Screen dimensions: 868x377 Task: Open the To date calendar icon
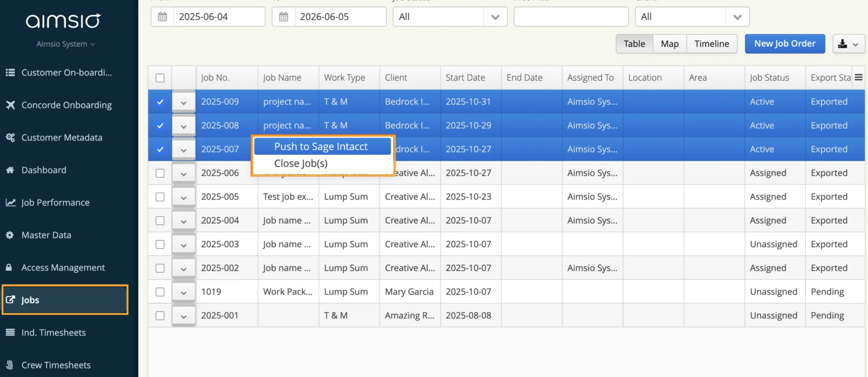point(283,17)
